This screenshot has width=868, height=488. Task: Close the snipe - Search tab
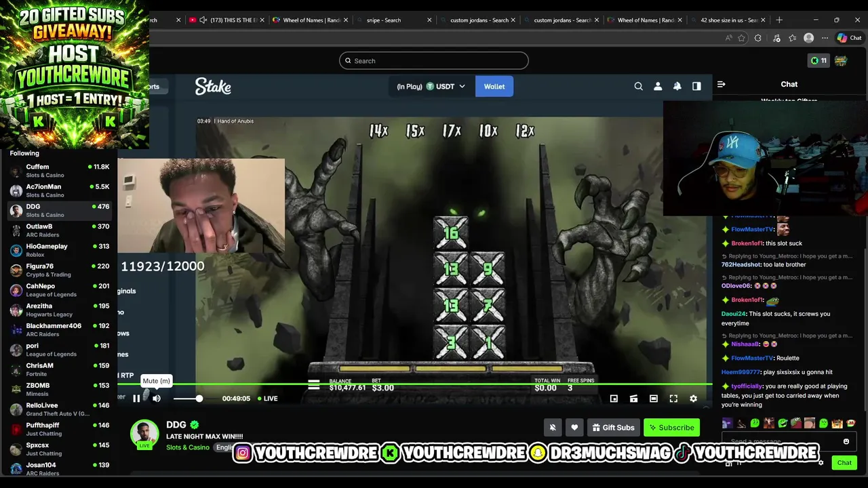click(429, 20)
